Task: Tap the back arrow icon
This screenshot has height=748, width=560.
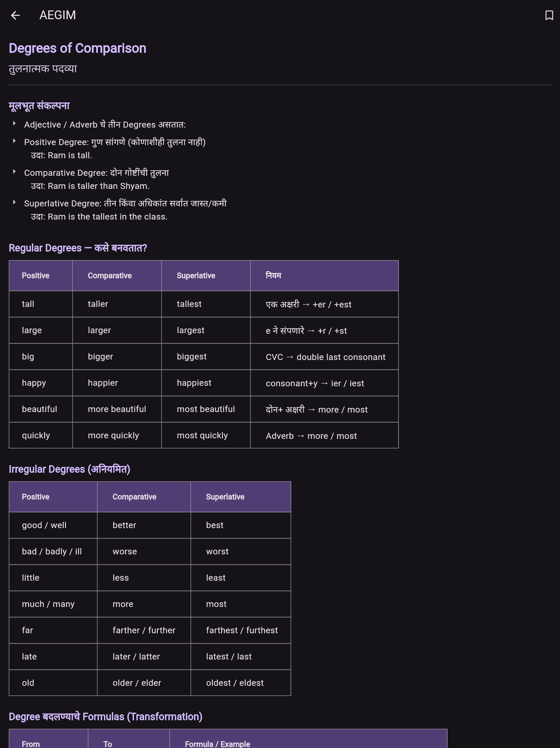Action: (15, 15)
